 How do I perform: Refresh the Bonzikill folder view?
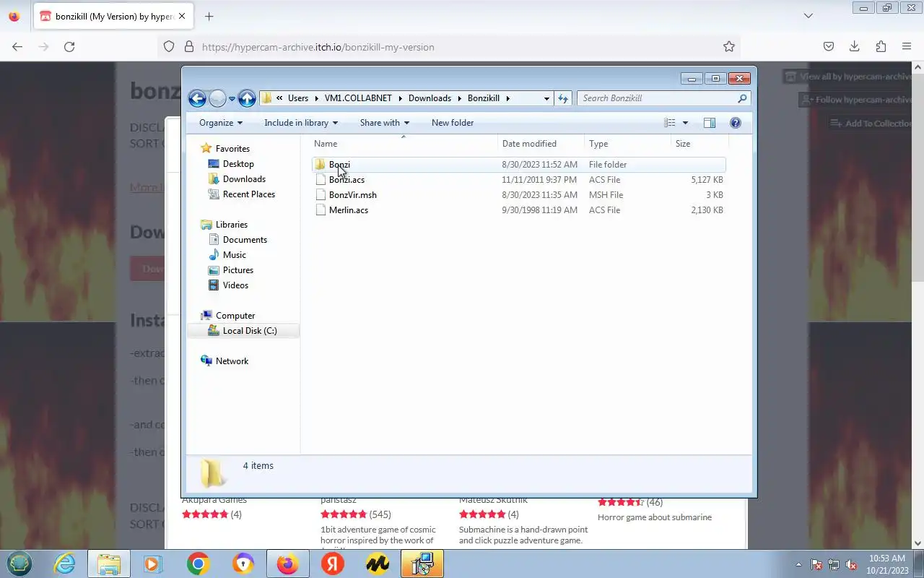coord(563,98)
